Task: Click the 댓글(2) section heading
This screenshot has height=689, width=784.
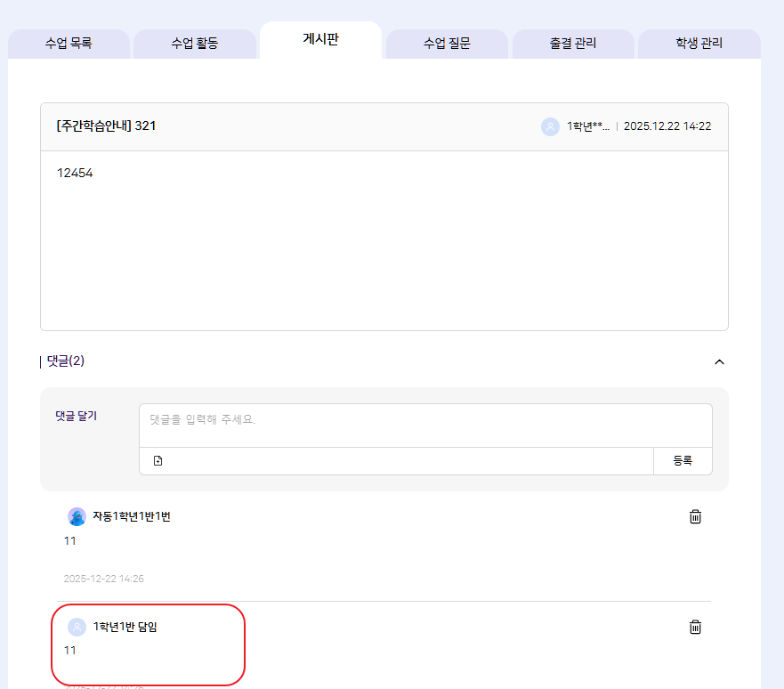Action: tap(65, 361)
